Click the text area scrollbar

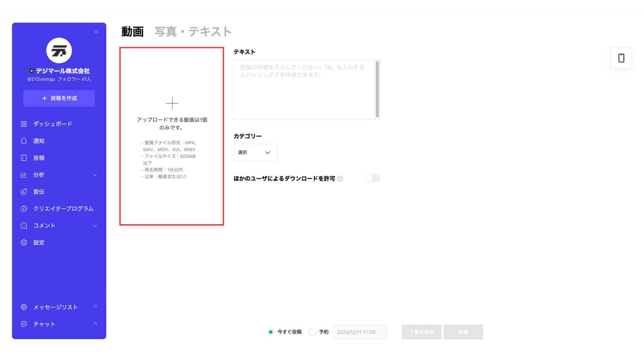point(377,89)
